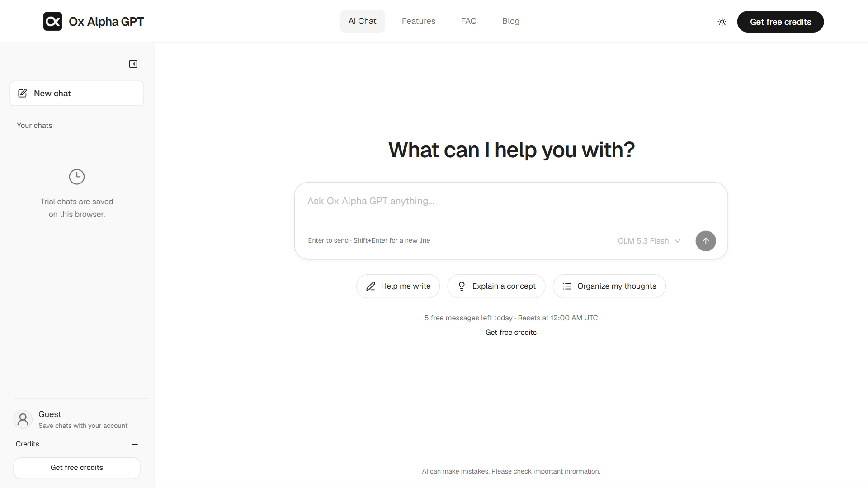Click the Credits label in sidebar
This screenshot has width=868, height=488.
click(28, 444)
